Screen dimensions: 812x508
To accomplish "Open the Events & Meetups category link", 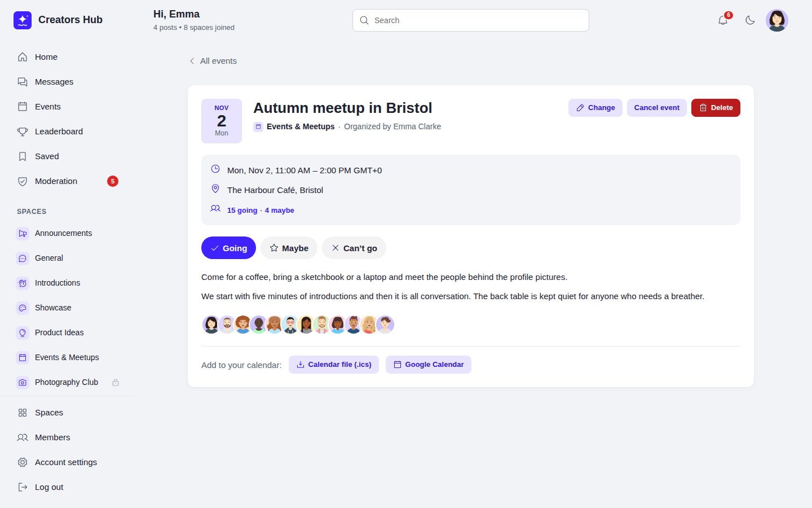I will [300, 126].
